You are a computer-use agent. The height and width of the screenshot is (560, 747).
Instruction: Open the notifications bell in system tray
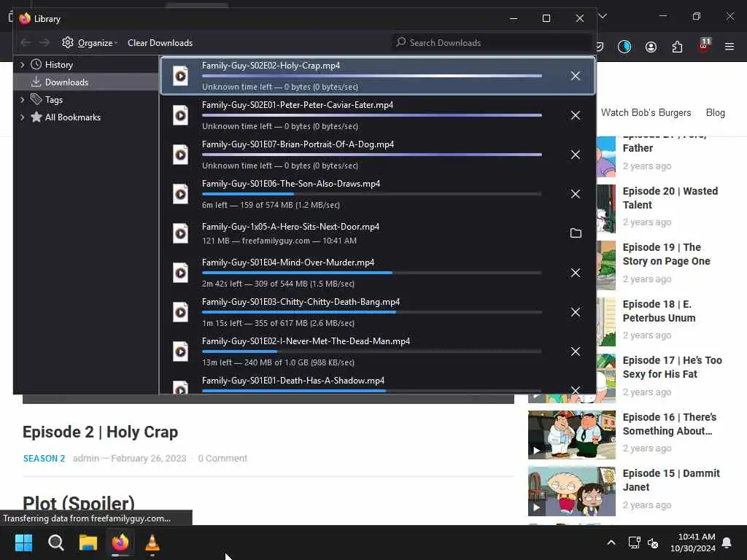point(727,542)
